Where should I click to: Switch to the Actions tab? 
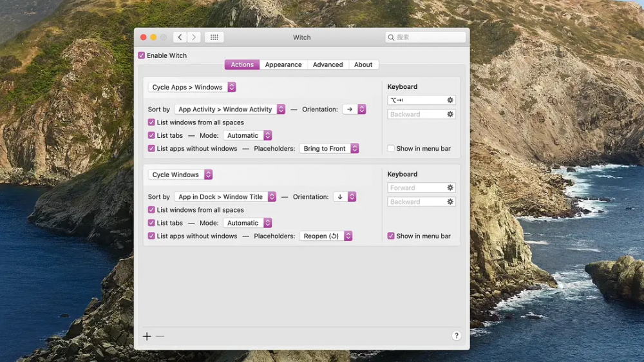point(242,65)
